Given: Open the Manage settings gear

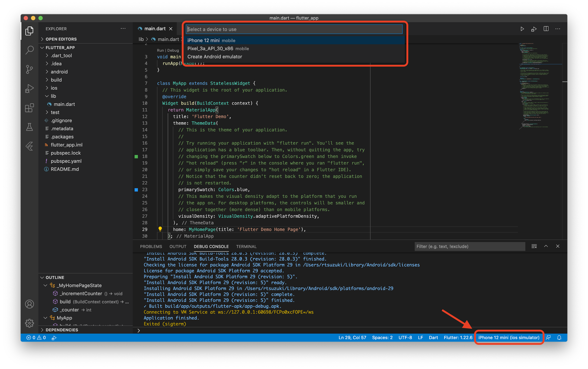Looking at the screenshot, I should click(29, 323).
